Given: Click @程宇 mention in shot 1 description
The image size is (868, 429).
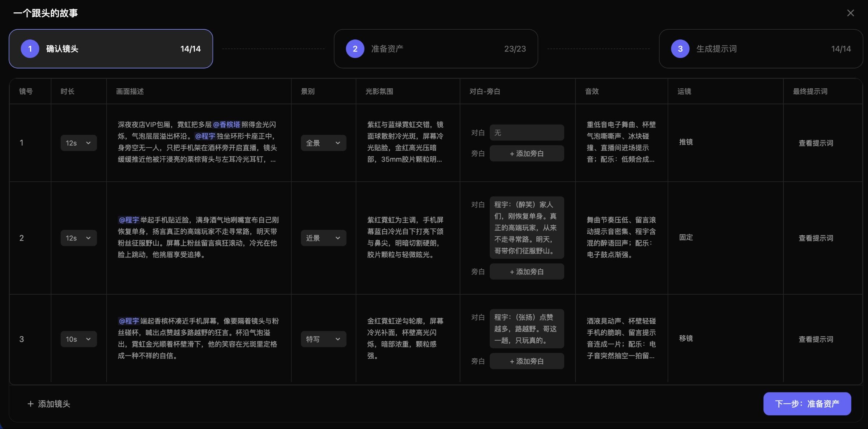Looking at the screenshot, I should point(205,136).
